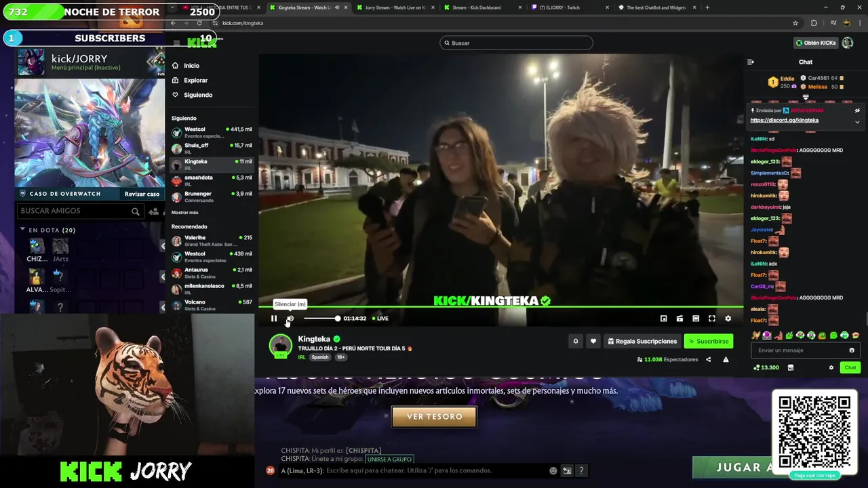Open recommended channel Antaurus
This screenshot has width=868, height=488.
pyautogui.click(x=212, y=272)
